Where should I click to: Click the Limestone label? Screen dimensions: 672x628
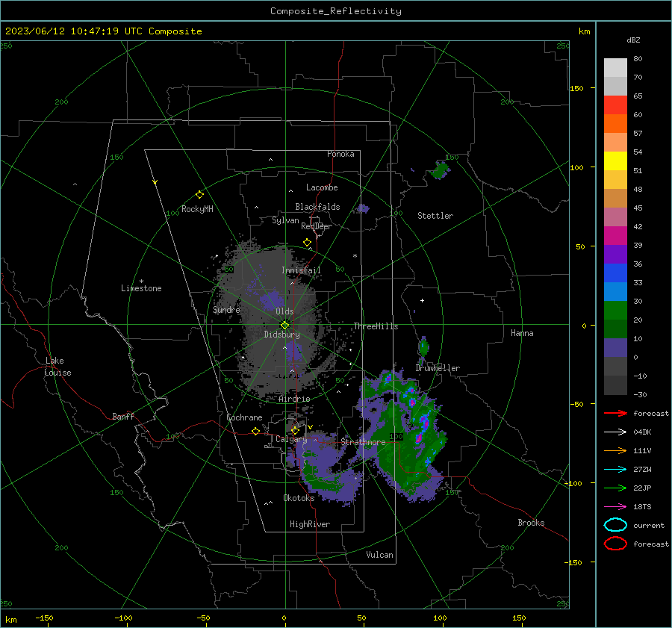click(141, 288)
